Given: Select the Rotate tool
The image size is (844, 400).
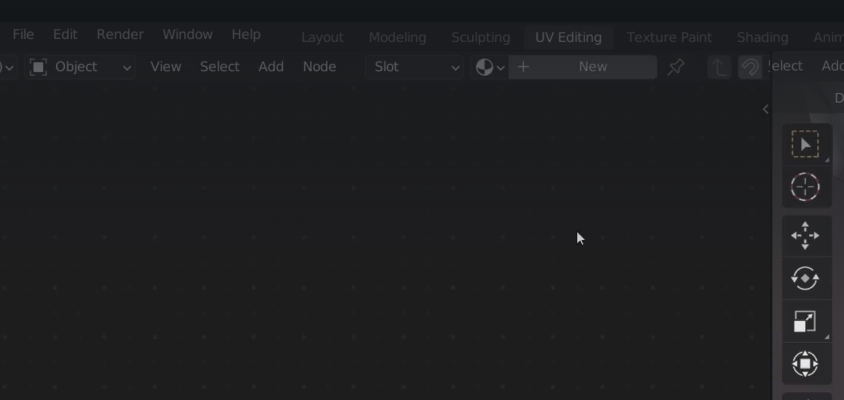Looking at the screenshot, I should (x=805, y=278).
